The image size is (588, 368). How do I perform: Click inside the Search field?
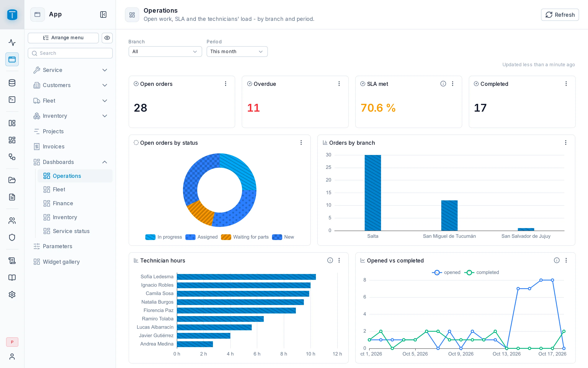(70, 53)
